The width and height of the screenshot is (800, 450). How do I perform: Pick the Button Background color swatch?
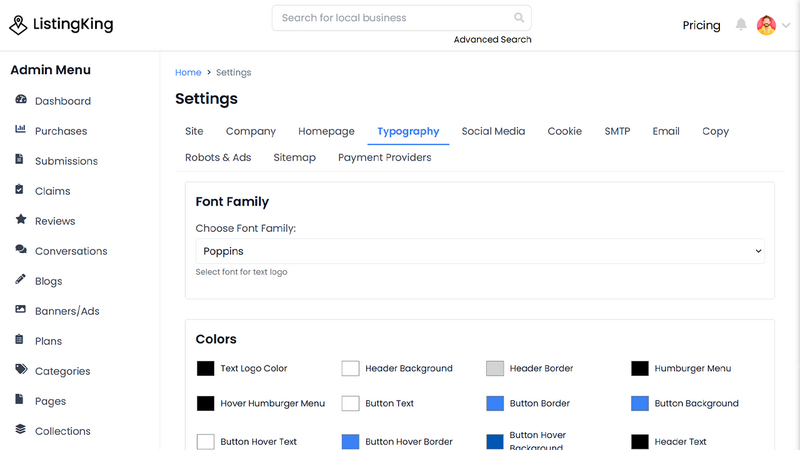[x=640, y=404]
